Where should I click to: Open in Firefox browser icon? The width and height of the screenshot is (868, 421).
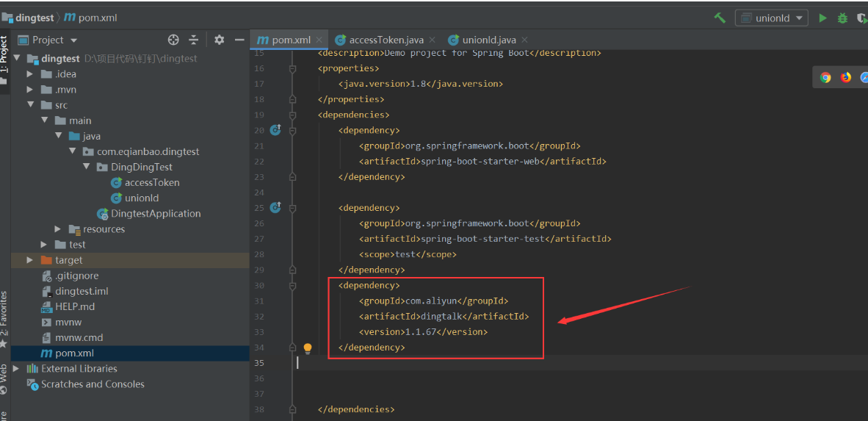(x=846, y=78)
